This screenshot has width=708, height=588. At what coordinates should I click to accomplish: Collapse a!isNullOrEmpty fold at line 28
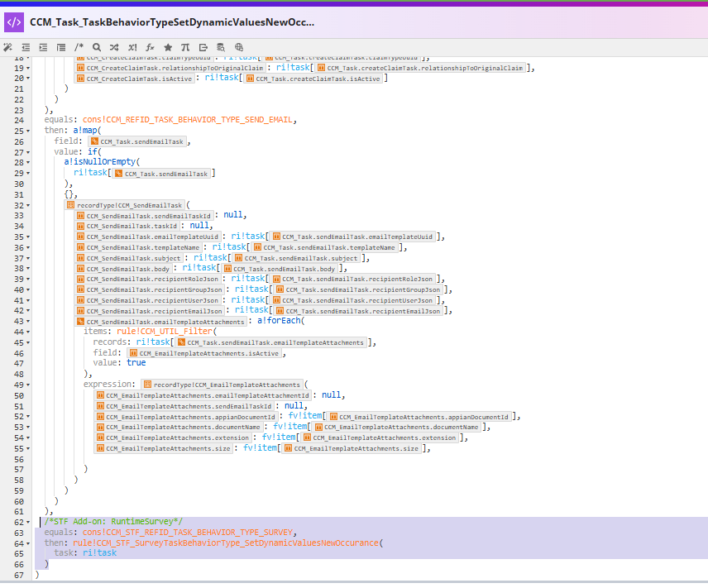tap(28, 163)
